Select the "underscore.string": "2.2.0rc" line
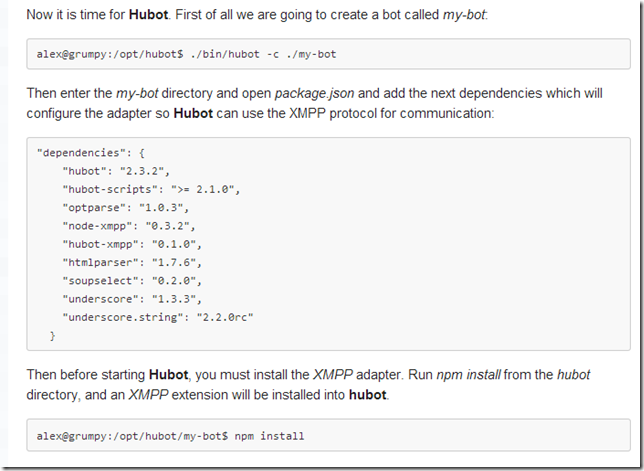The image size is (644, 471). (x=160, y=317)
